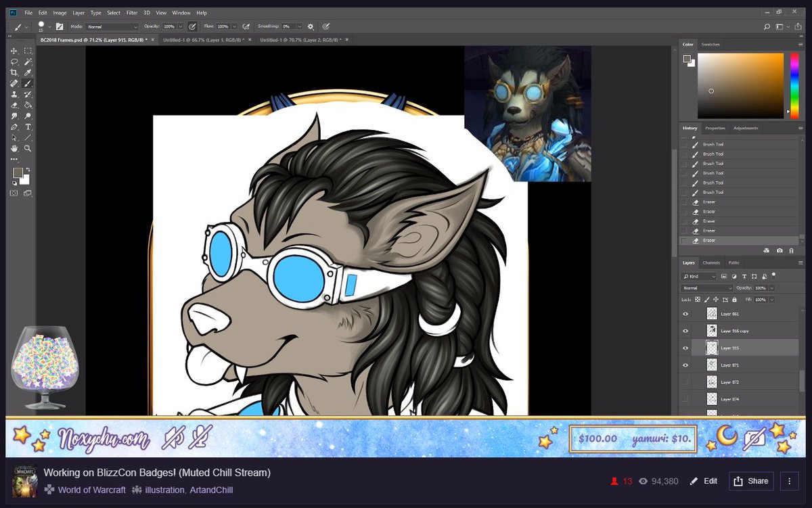Select the Lasso tool
Viewport: 812px width, 508px height.
pos(14,62)
